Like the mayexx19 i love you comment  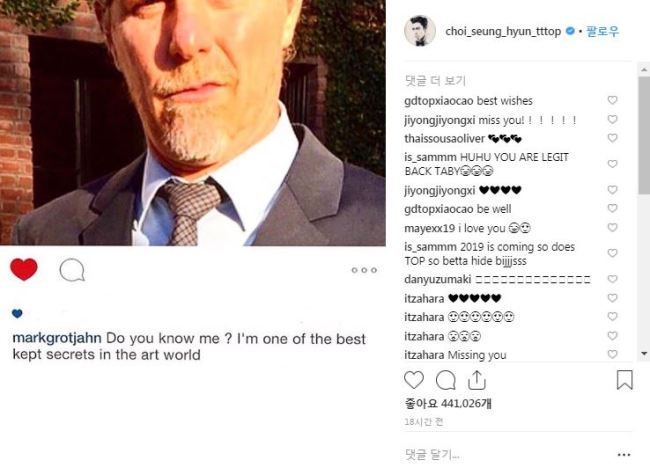click(x=612, y=227)
